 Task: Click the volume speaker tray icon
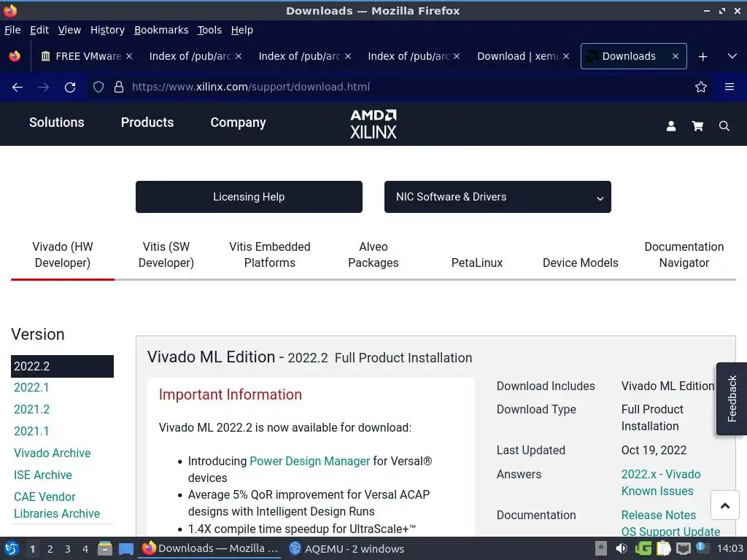[x=622, y=549]
